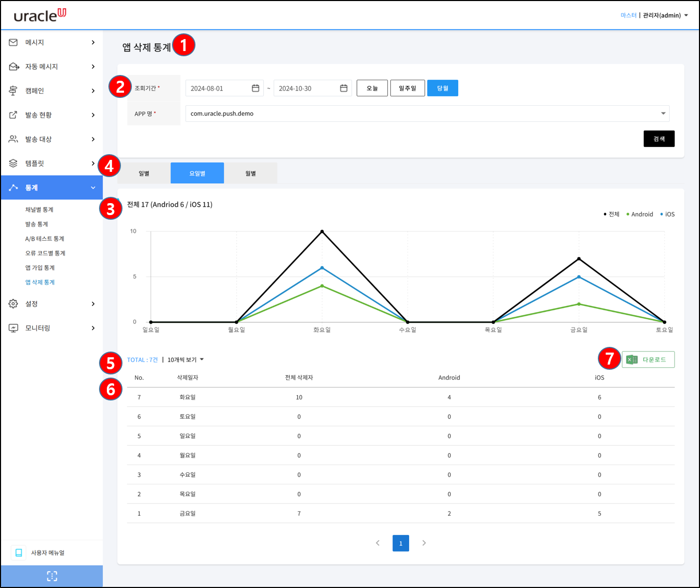
Task: Click the 일주일 date range button
Action: 408,88
